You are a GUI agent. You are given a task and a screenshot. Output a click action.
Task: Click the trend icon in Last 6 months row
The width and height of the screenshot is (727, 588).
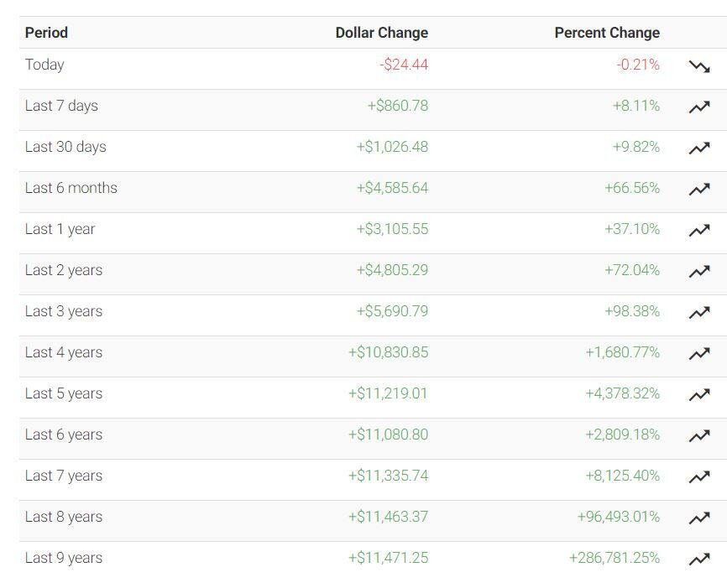(699, 190)
